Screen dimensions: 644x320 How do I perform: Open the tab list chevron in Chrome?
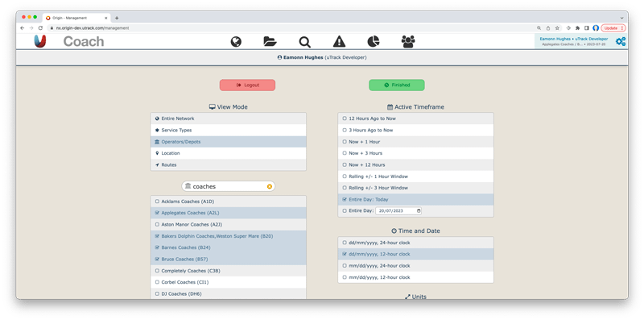coord(621,18)
